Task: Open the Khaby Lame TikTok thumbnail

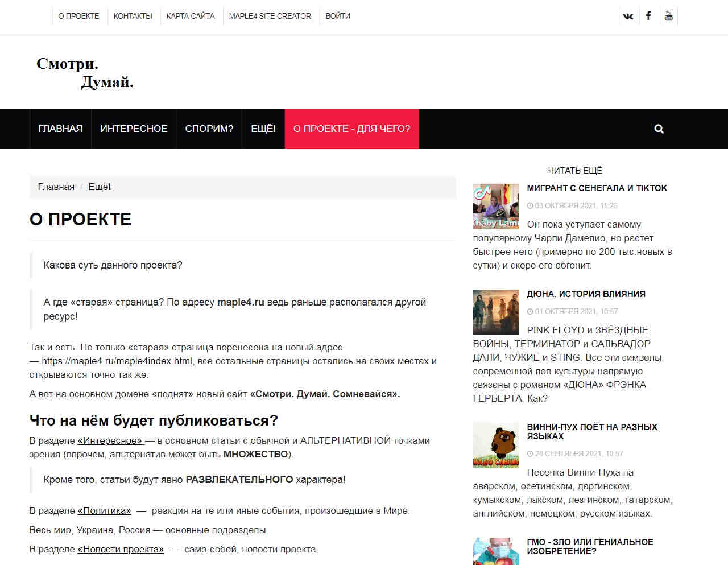Action: click(x=495, y=206)
